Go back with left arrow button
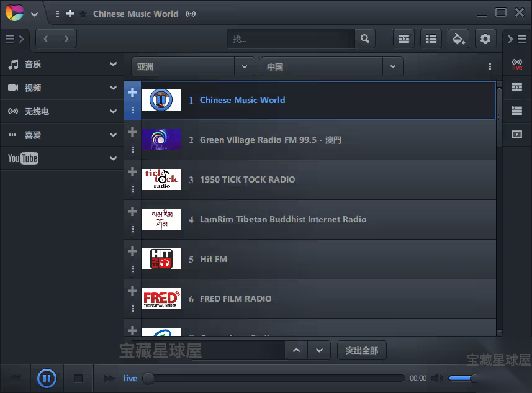This screenshot has width=532, height=393. point(46,39)
